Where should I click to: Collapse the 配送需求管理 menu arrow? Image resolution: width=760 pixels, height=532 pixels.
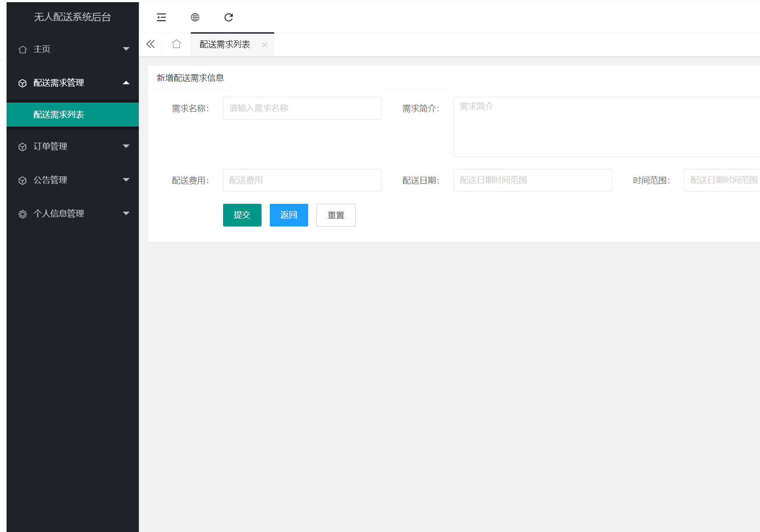click(126, 82)
